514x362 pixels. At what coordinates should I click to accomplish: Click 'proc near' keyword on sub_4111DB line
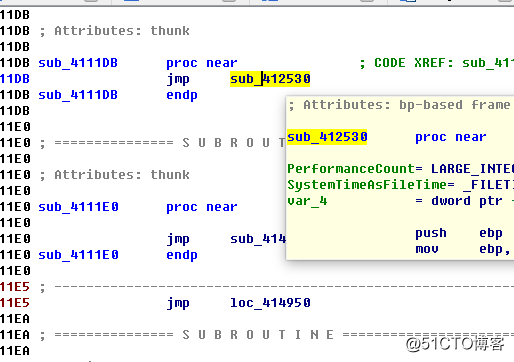click(x=202, y=63)
